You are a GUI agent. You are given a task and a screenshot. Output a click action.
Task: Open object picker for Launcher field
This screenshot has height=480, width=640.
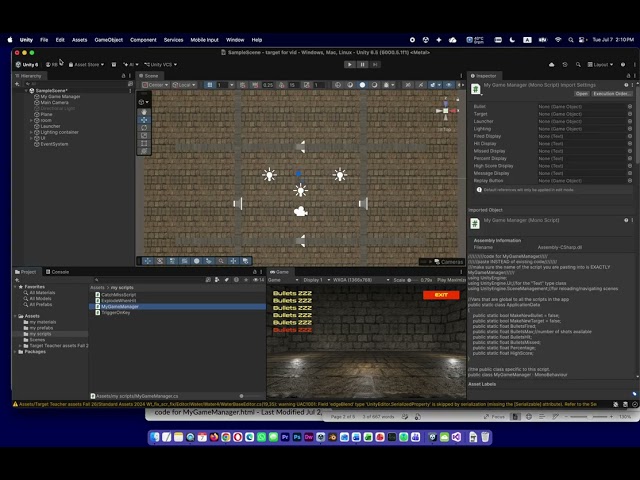[630, 121]
